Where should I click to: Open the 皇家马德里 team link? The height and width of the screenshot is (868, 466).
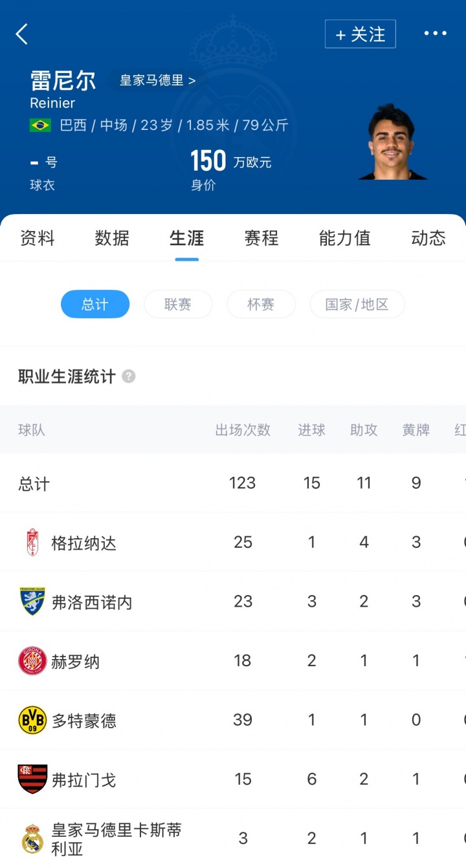click(157, 81)
